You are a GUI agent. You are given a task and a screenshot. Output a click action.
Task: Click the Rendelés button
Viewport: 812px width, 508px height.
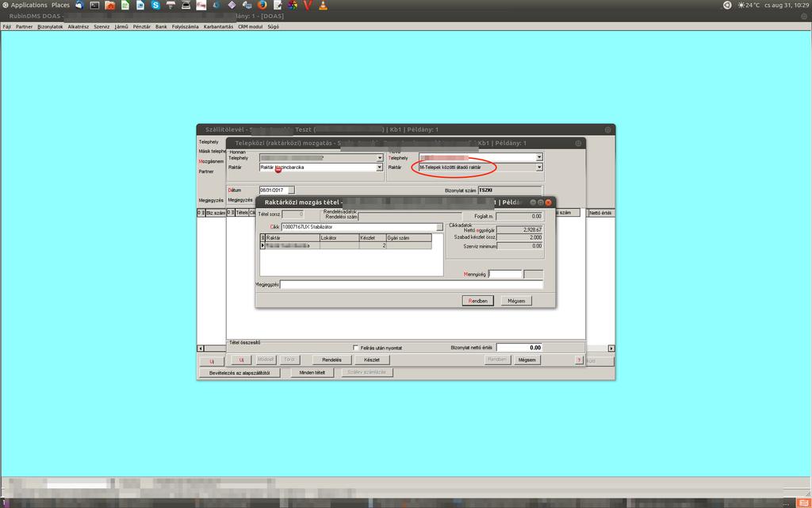pos(331,360)
